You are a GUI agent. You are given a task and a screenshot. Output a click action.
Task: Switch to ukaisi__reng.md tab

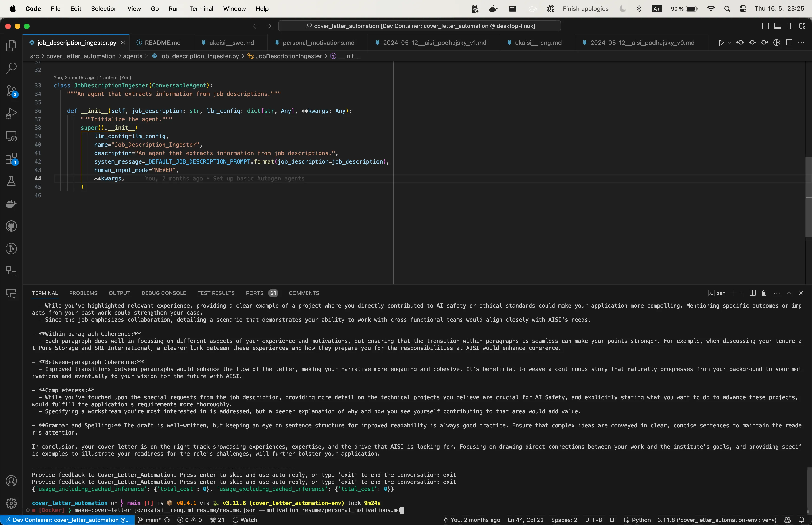pyautogui.click(x=538, y=43)
